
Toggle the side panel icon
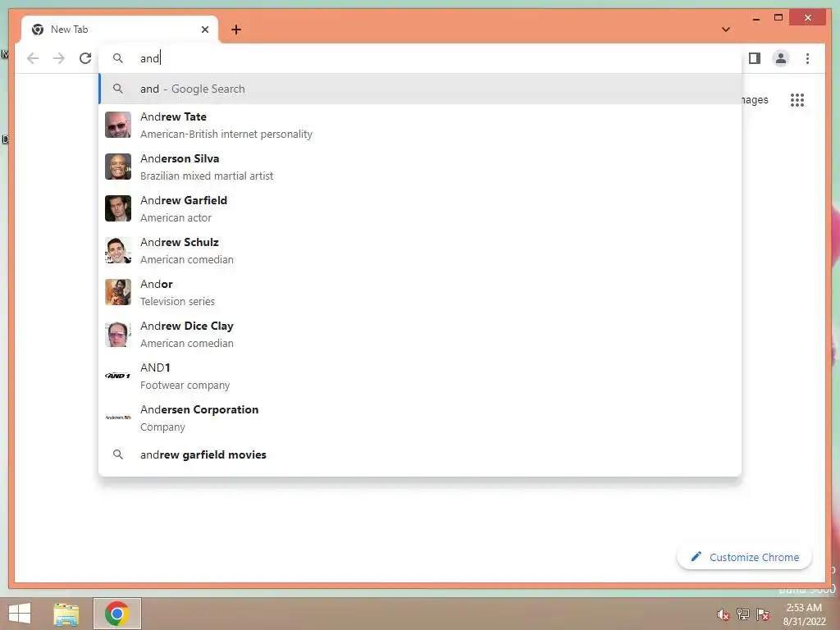click(755, 58)
